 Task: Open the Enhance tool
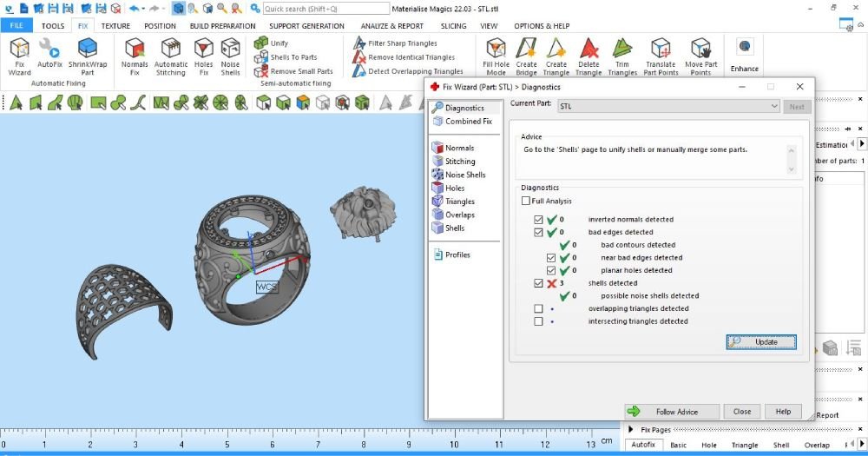click(744, 56)
